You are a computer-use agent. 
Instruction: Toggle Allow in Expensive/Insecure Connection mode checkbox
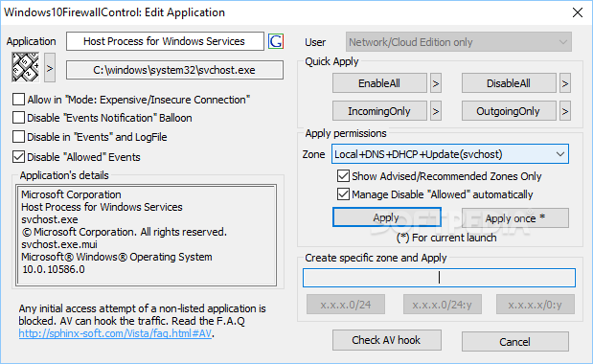click(18, 100)
